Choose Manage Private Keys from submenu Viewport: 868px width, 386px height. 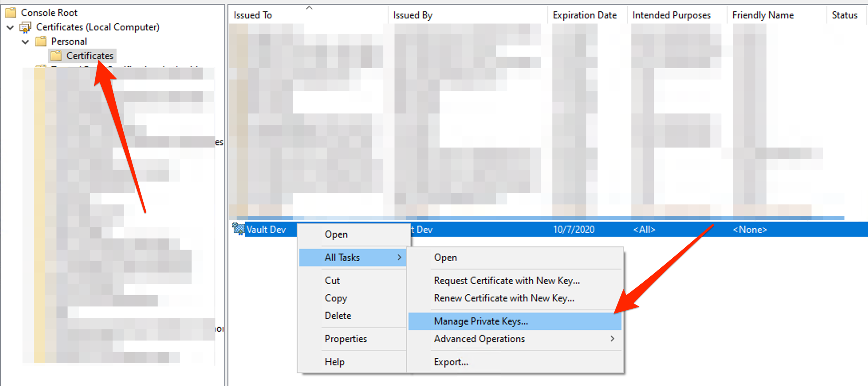[x=481, y=321]
